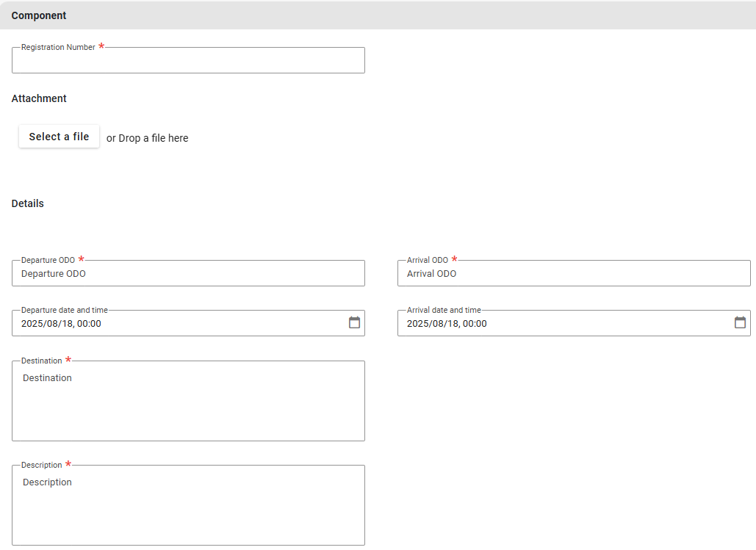The width and height of the screenshot is (756, 550).
Task: Select the time value in Departure date field
Action: click(89, 324)
